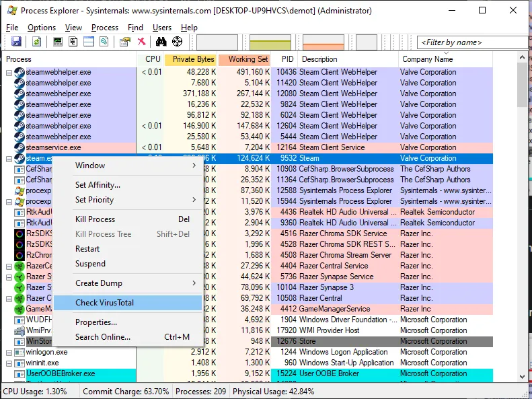Open the Users menu

coord(162,28)
